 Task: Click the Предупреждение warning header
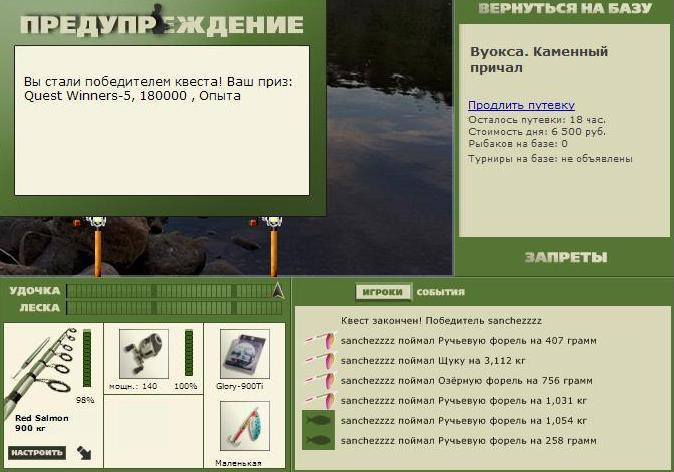[x=162, y=24]
